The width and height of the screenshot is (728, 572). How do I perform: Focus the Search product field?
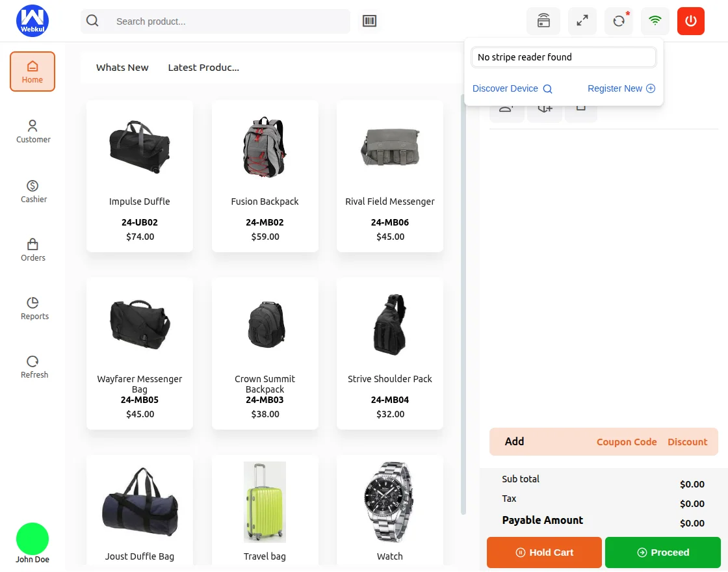(x=215, y=21)
